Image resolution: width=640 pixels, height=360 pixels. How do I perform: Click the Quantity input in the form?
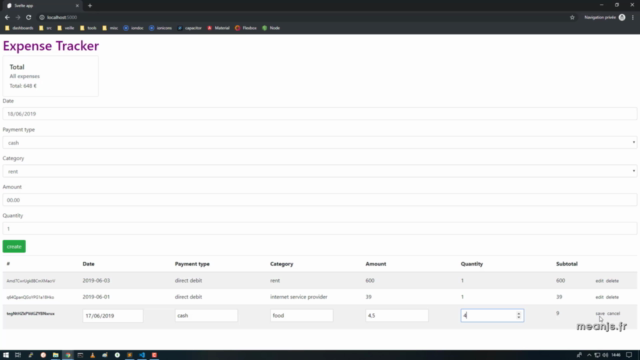320,229
